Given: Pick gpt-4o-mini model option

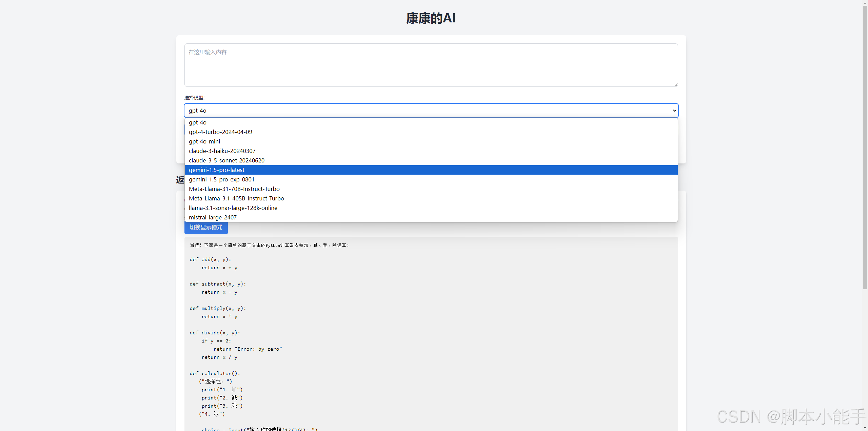Looking at the screenshot, I should [204, 141].
